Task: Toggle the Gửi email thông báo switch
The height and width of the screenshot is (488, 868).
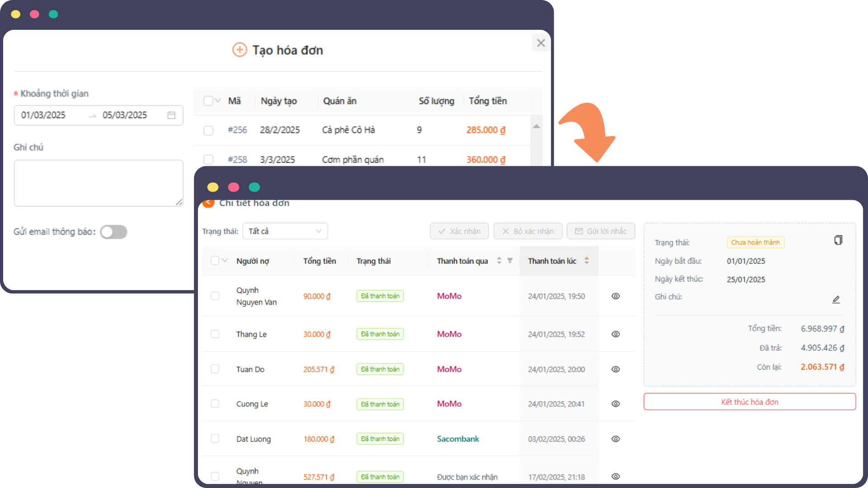Action: click(x=113, y=232)
